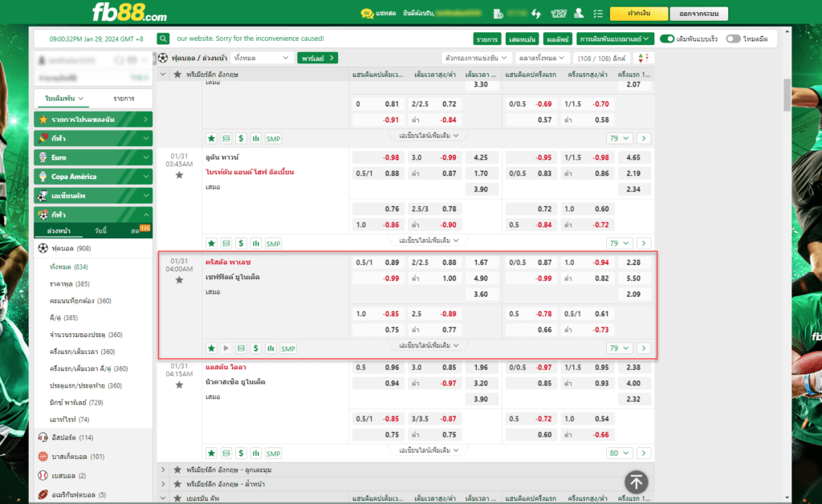
Task: Enable the โหมดมืด dark mode switch
Action: pos(734,39)
